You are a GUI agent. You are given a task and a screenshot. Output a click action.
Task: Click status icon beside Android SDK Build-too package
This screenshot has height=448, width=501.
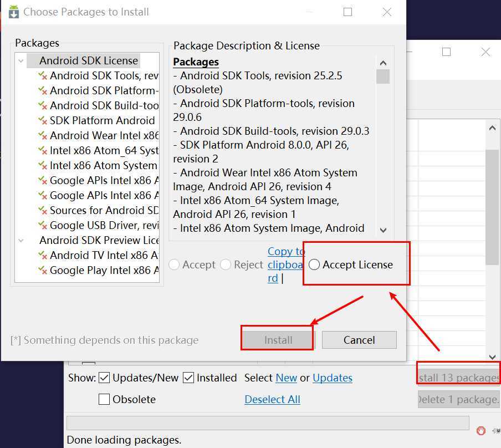click(43, 105)
